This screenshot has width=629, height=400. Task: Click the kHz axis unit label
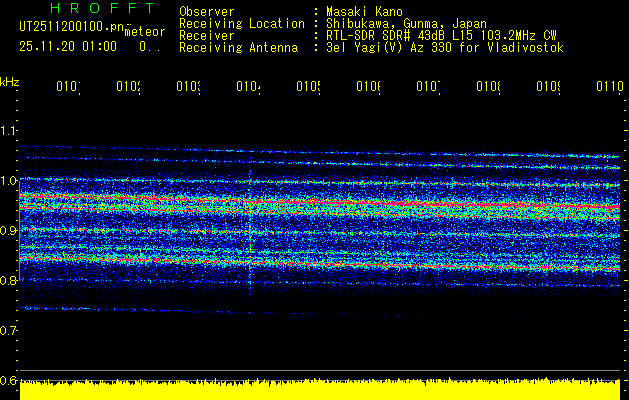tap(9, 81)
